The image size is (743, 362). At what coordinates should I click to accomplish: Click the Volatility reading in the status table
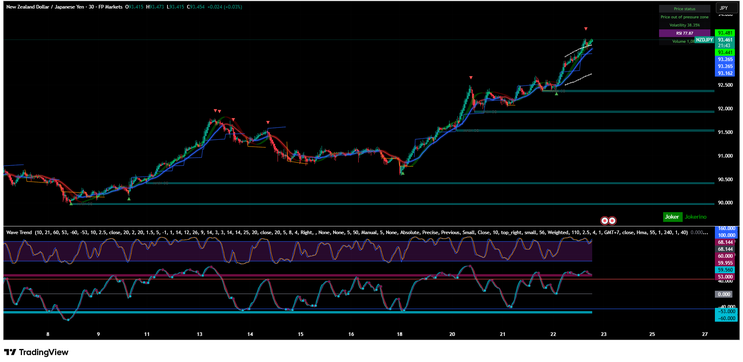coord(684,25)
